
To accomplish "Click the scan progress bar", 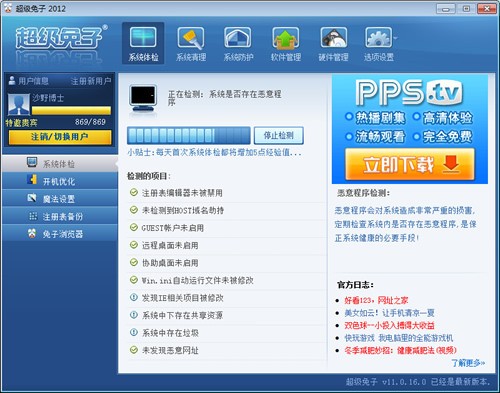I will [188, 136].
